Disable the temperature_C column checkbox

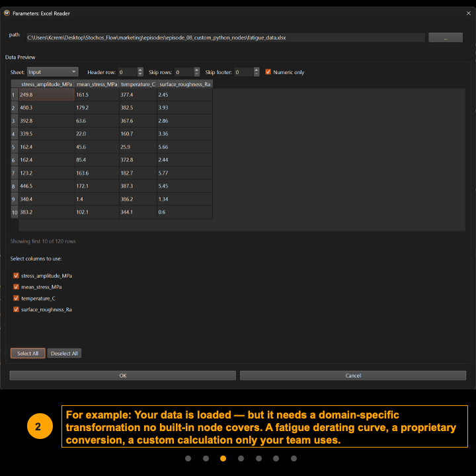16,298
